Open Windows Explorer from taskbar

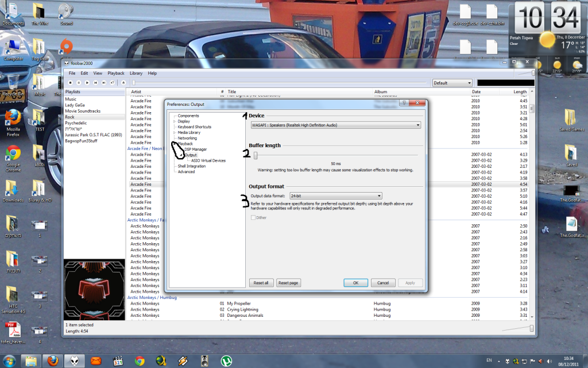pos(31,361)
